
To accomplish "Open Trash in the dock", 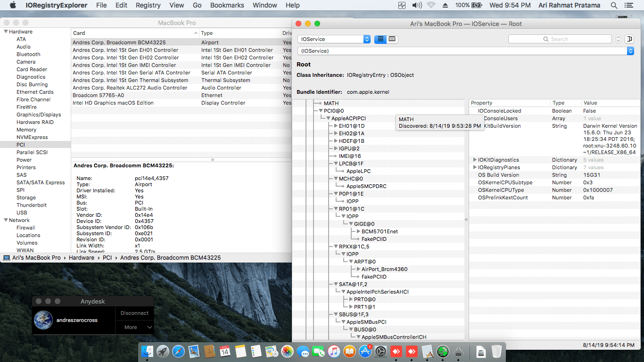I will [496, 351].
